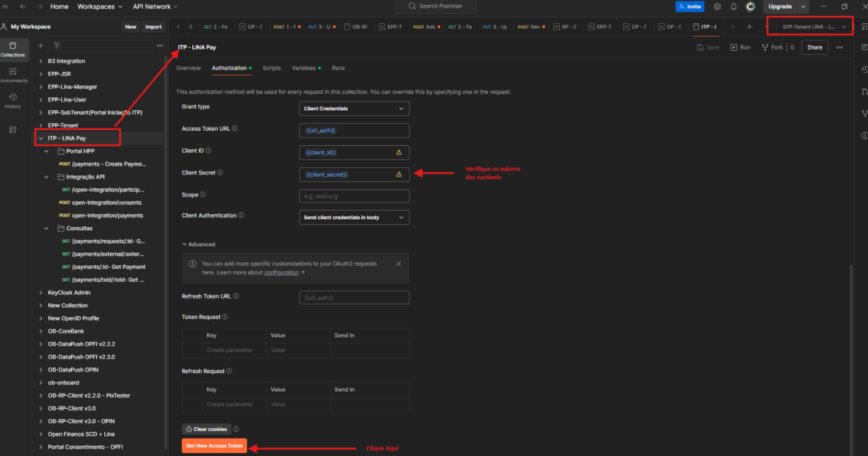Viewport: 868px width, 456px height.
Task: Click the Share button
Action: [815, 47]
